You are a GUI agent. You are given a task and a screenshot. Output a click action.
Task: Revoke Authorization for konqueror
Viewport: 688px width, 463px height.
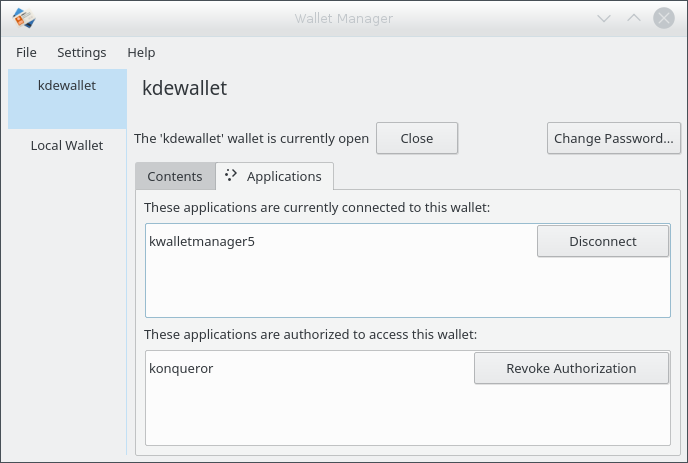[571, 368]
